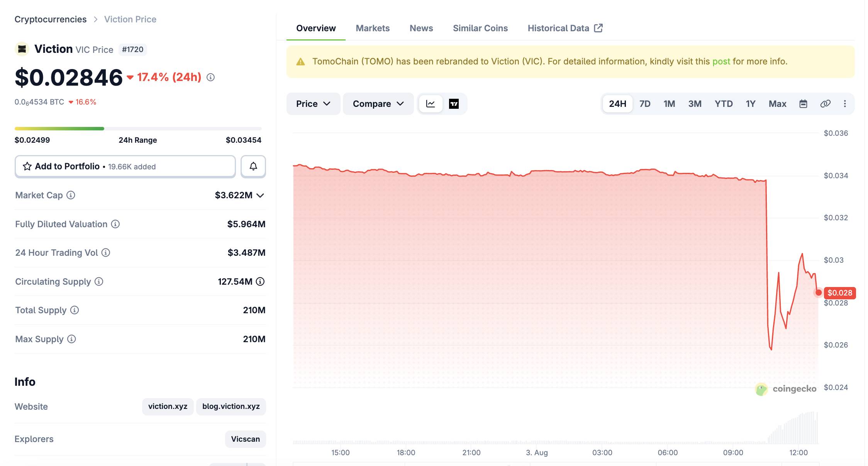Select the Max chart timeframe
Screen dimensions: 868x466
[x=777, y=103]
